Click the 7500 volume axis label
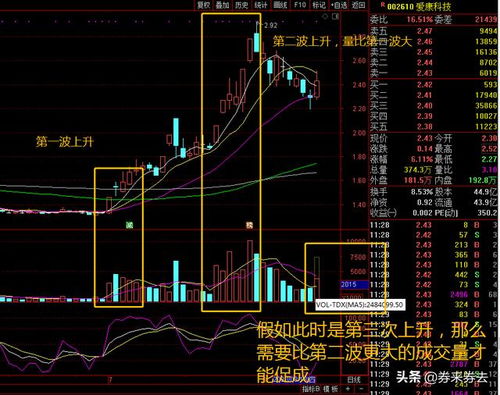The width and height of the screenshot is (500, 395). point(358,257)
